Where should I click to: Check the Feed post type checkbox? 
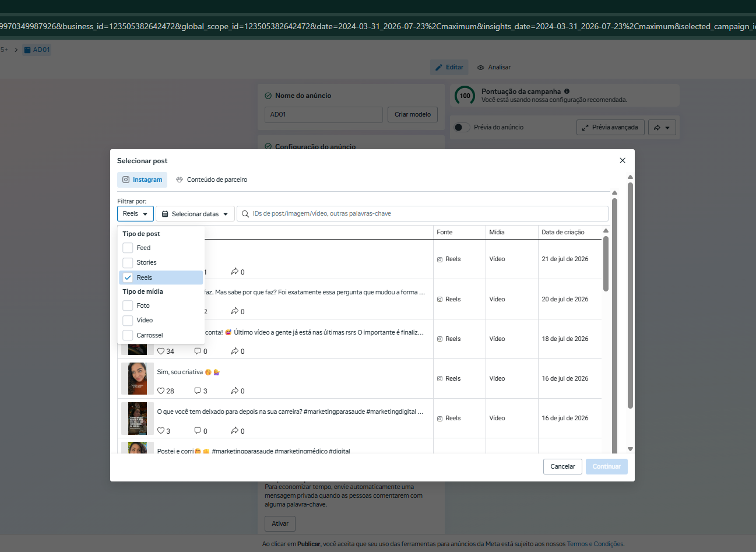coord(128,248)
